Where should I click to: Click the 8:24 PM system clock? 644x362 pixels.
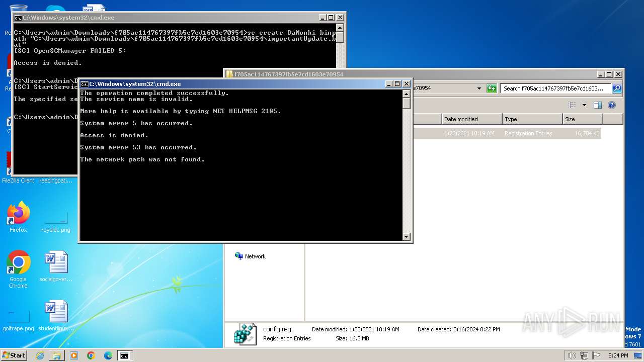[x=618, y=355]
